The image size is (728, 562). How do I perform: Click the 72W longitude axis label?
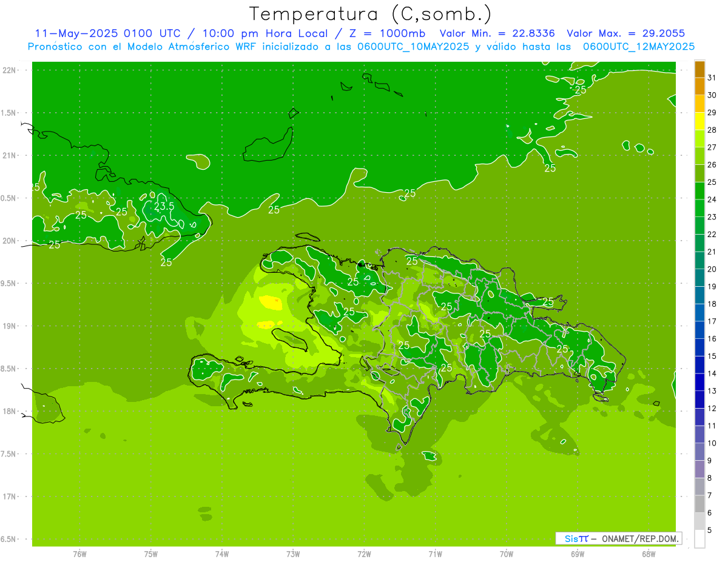pyautogui.click(x=364, y=554)
